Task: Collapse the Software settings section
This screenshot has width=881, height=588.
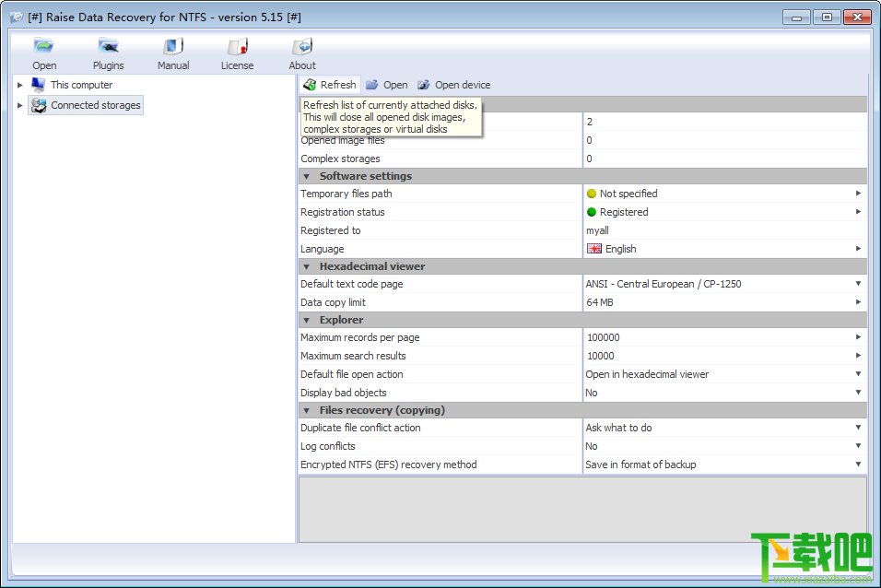Action: pyautogui.click(x=306, y=177)
